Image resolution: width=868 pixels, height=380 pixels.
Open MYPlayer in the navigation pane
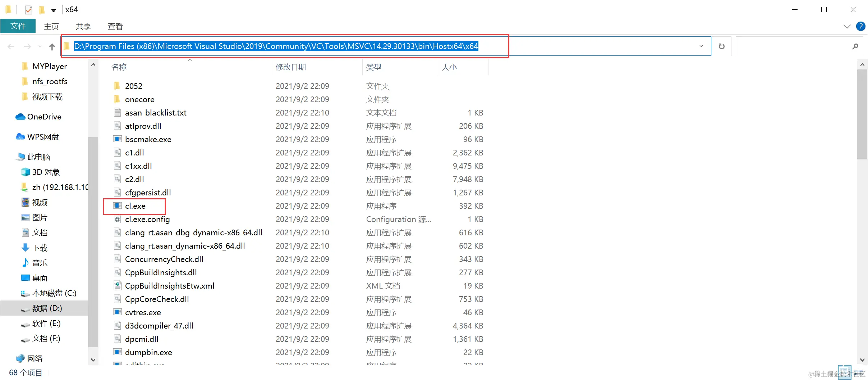pos(50,67)
